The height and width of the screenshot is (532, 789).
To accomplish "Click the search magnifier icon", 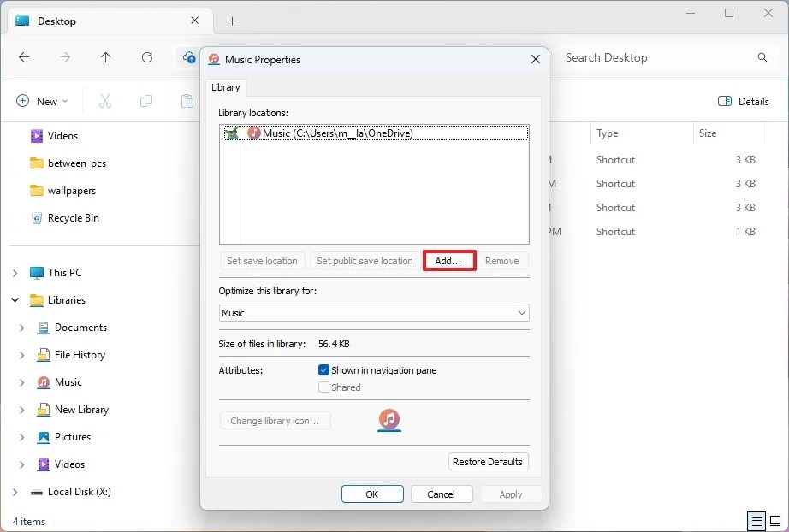I will (762, 57).
